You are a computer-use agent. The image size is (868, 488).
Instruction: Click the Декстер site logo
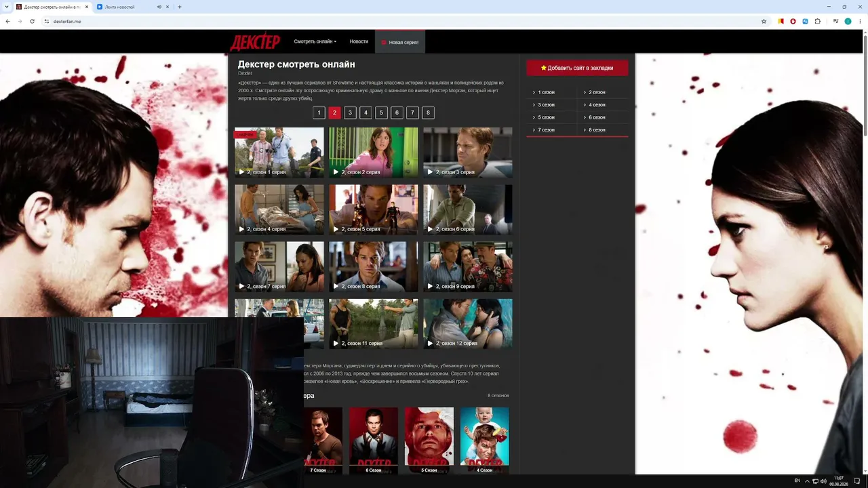tap(255, 42)
